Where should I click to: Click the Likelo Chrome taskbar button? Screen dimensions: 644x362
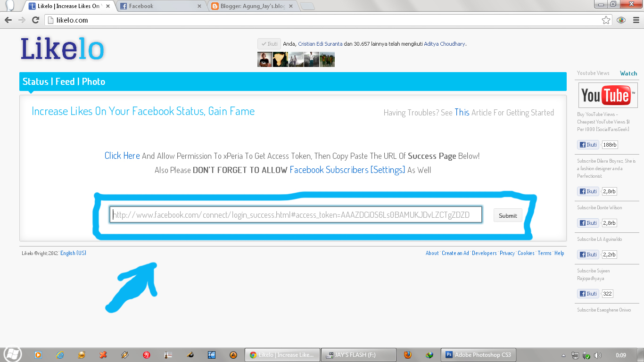tap(282, 355)
